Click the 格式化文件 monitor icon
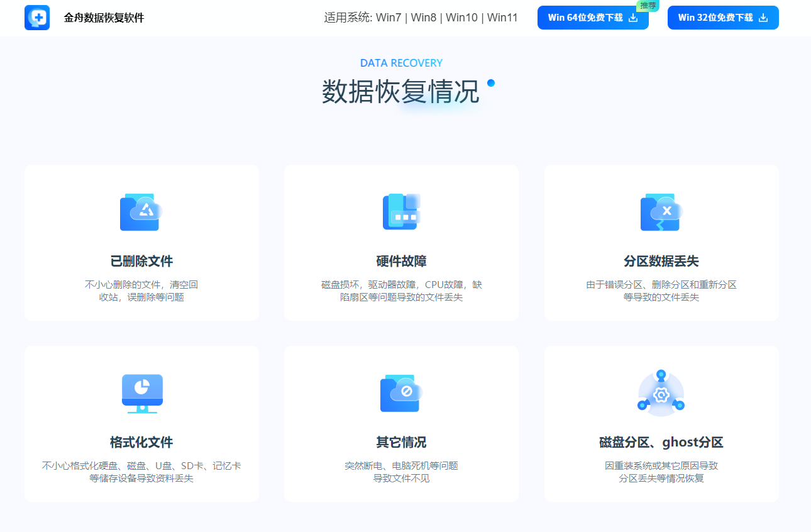Screen dimensions: 811x532 pyautogui.click(x=142, y=394)
